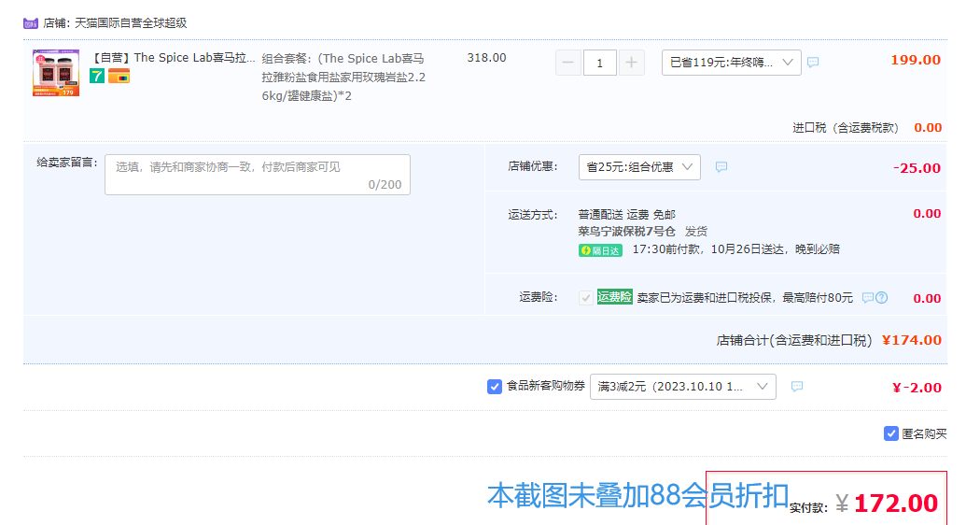Open the 满3减2元 coupon dropdown
980x525 pixels.
[683, 387]
